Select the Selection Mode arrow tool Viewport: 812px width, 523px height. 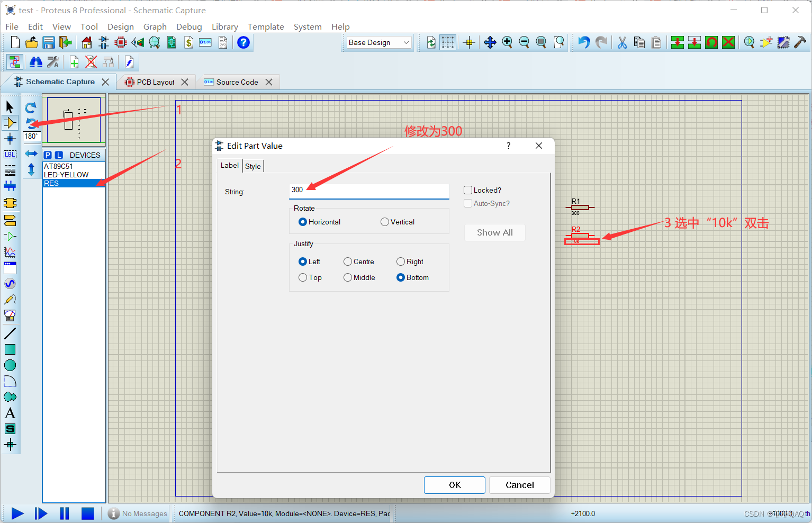pos(10,107)
